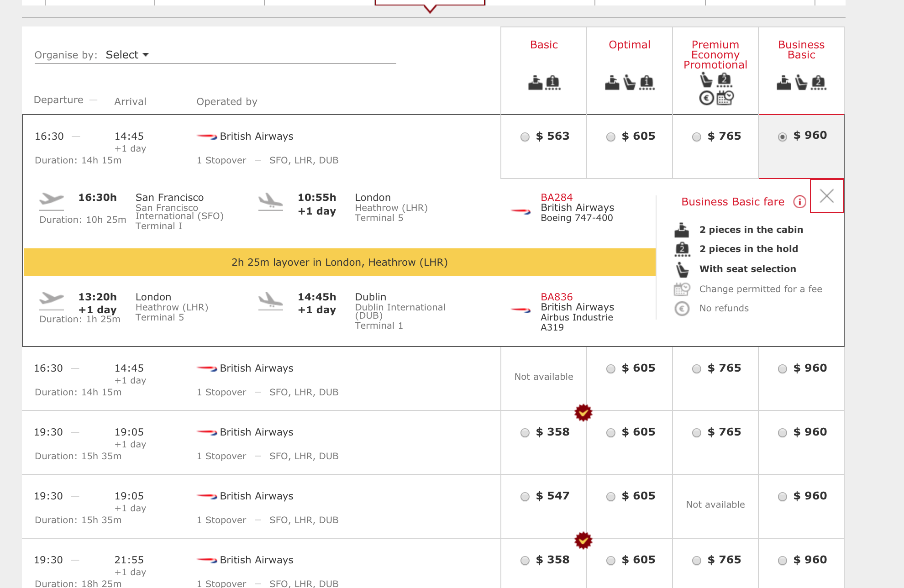The image size is (904, 588).
Task: Open the Organise by Select dropdown
Action: (127, 55)
